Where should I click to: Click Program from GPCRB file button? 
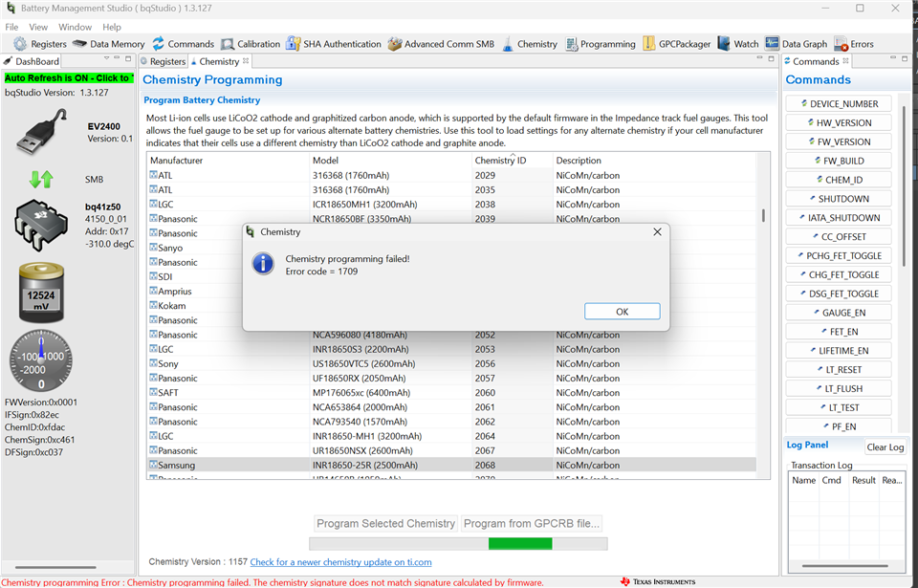coord(532,524)
